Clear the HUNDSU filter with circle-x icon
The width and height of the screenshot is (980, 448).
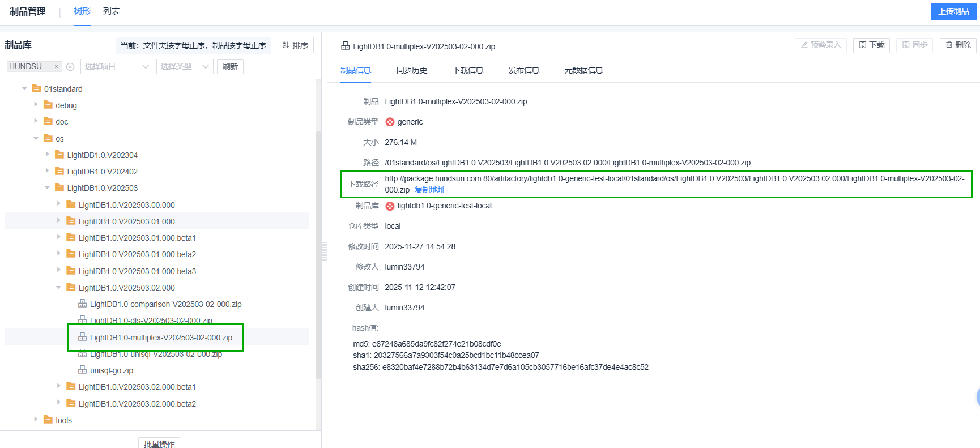pyautogui.click(x=70, y=67)
